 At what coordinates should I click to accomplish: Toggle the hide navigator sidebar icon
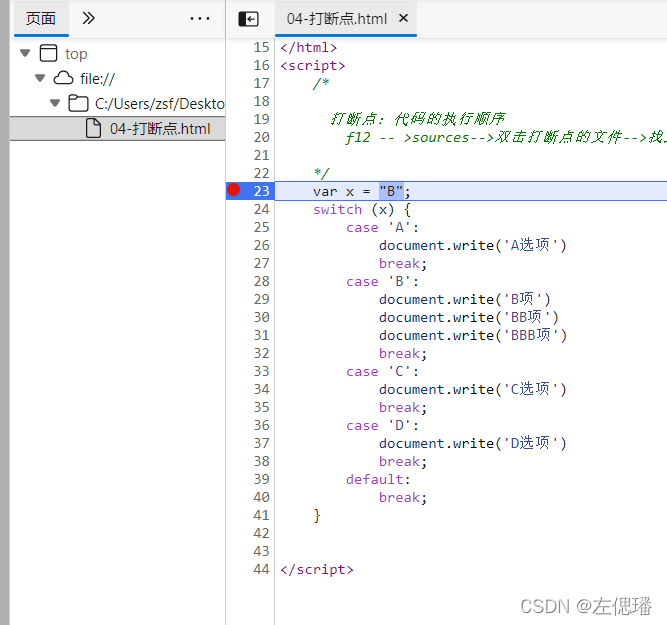(248, 19)
